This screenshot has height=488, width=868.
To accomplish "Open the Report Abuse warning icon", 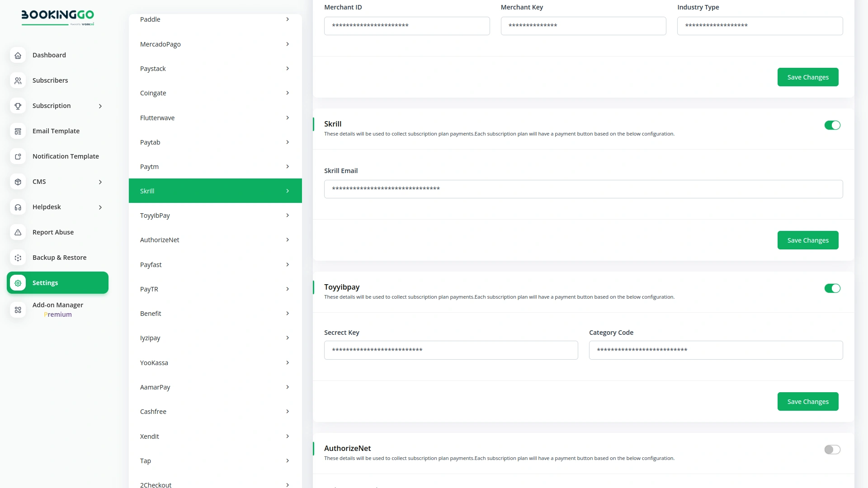I will pos(18,232).
